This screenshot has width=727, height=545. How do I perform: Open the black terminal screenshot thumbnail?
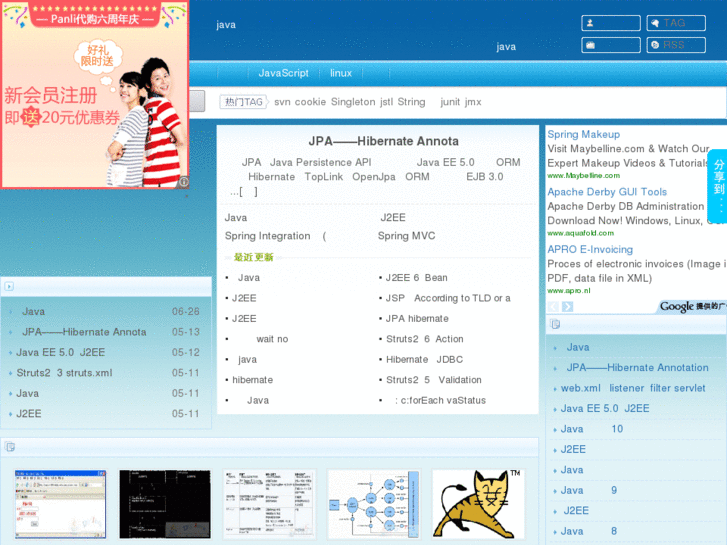[165, 504]
